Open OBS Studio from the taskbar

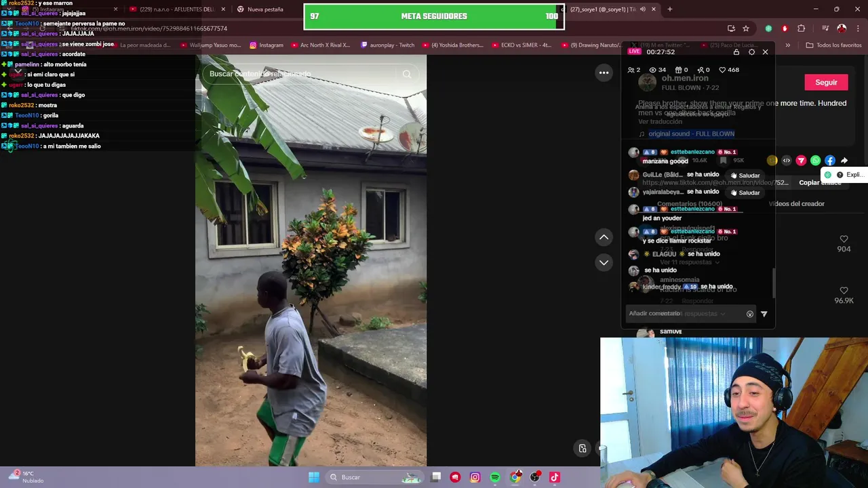click(x=535, y=477)
